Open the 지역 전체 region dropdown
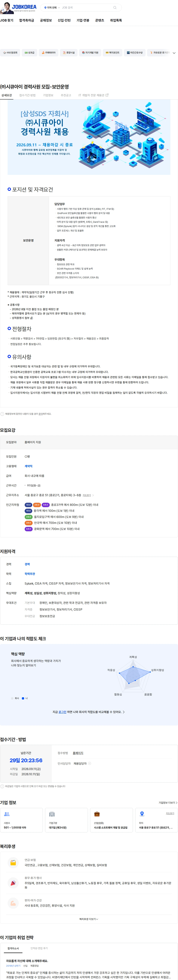 tap(52, 8)
